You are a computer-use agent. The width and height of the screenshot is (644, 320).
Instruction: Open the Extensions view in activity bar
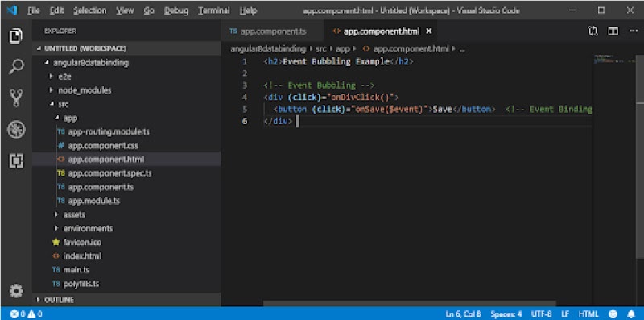16,160
